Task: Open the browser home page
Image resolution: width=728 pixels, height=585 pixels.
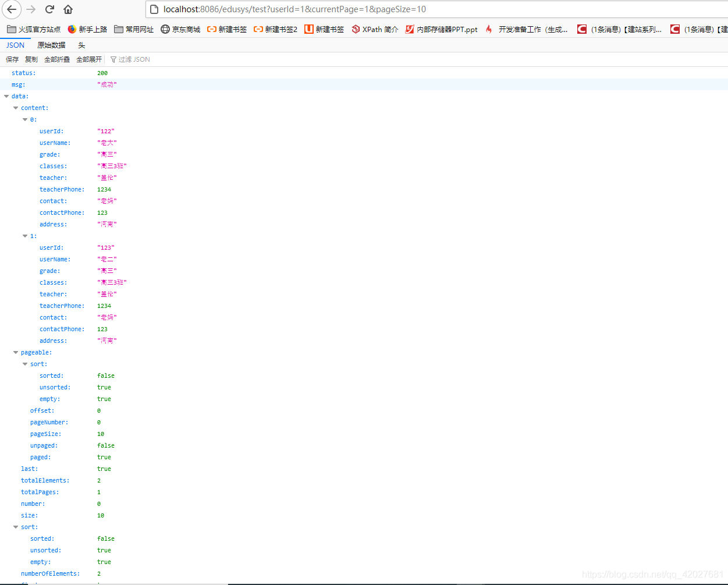Action: coord(68,9)
